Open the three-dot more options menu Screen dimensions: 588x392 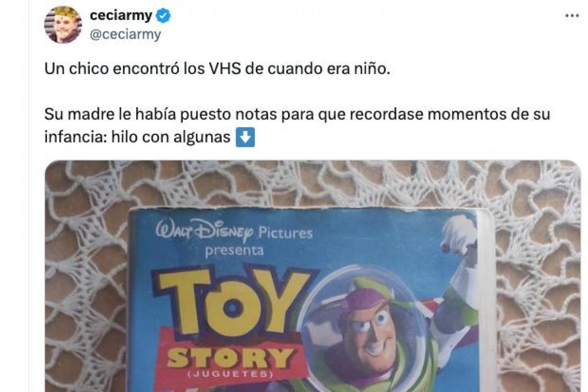[x=572, y=16]
